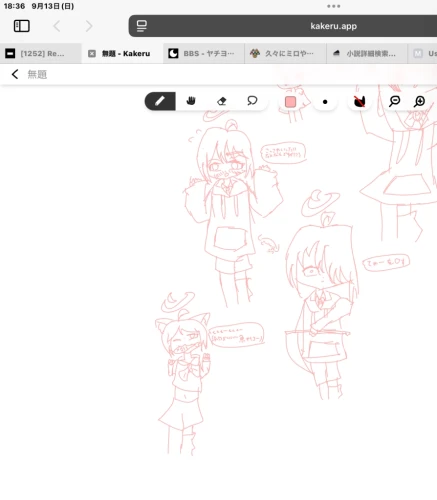Switch to the BBS - ヤチヨ tab
This screenshot has width=437, height=500.
[204, 53]
